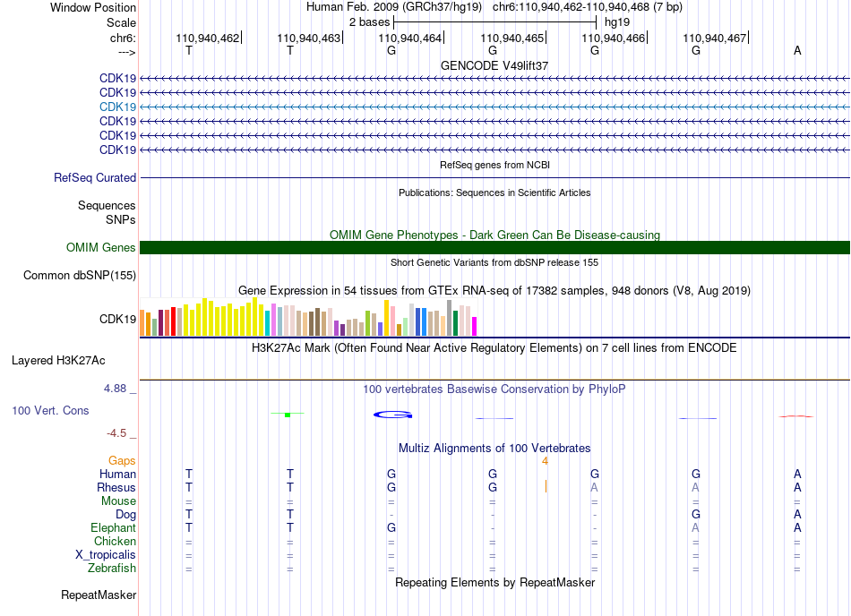The height and width of the screenshot is (616, 851).
Task: Click the RefSeq Curated track label
Action: point(95,178)
